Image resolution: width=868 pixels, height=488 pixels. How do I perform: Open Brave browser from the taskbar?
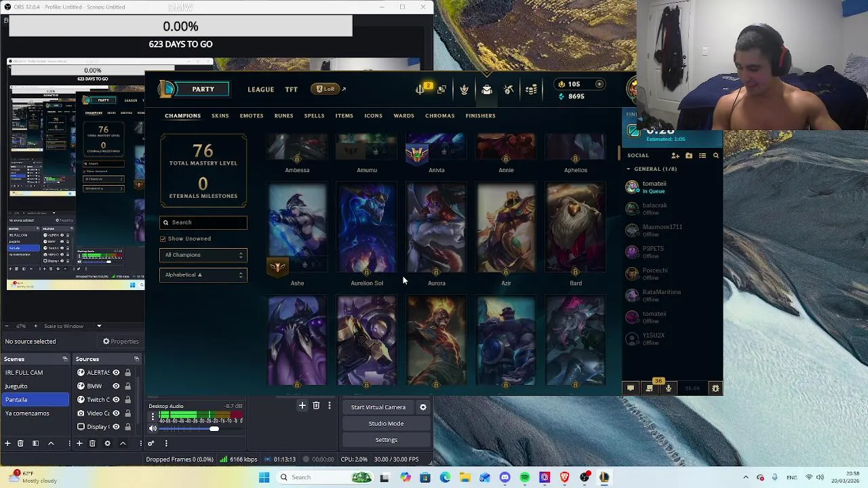point(564,477)
